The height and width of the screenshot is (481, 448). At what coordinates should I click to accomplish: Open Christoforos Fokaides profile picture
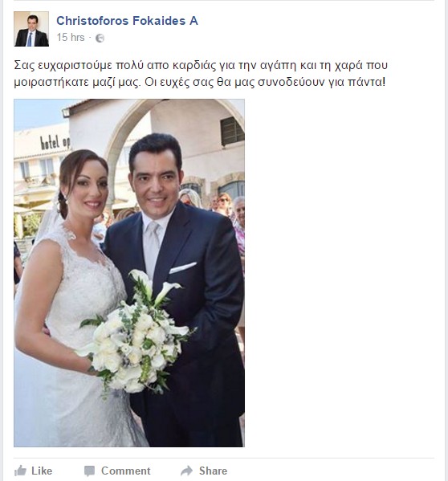(31, 29)
